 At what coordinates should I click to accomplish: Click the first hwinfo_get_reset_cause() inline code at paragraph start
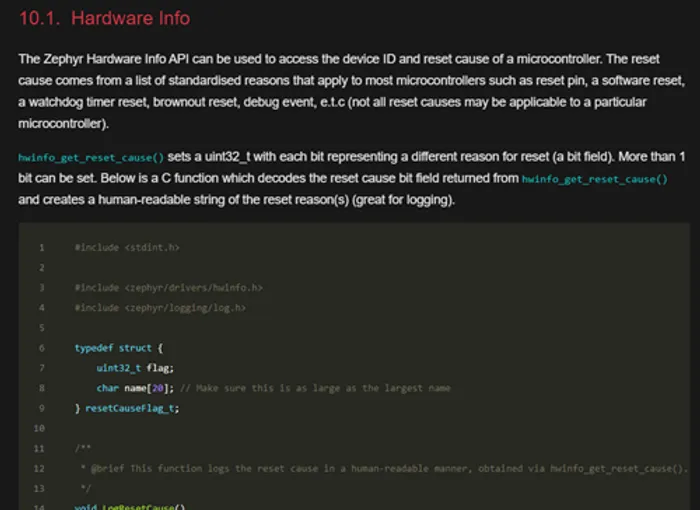coord(91,159)
